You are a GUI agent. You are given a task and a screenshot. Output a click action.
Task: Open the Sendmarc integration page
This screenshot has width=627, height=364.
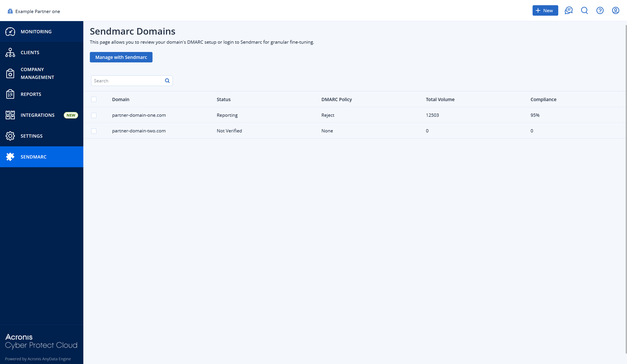point(33,157)
